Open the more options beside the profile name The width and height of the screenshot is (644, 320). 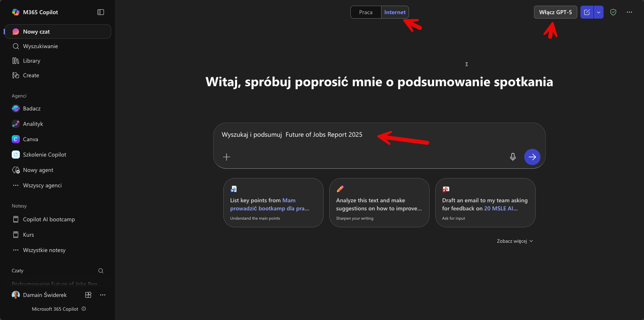pos(103,295)
